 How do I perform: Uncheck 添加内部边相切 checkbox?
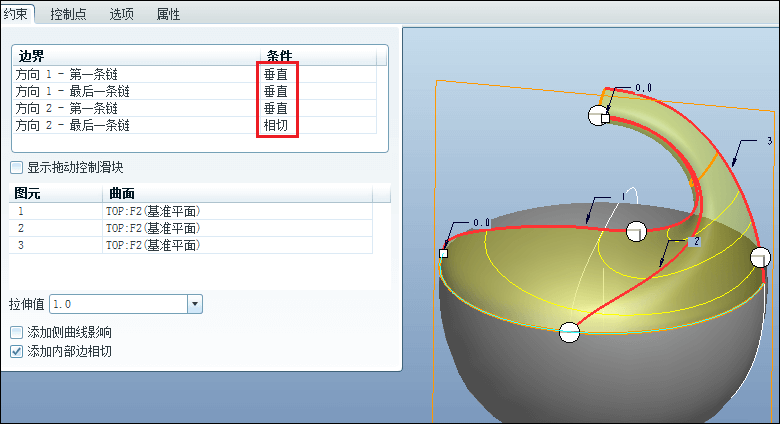click(x=16, y=351)
